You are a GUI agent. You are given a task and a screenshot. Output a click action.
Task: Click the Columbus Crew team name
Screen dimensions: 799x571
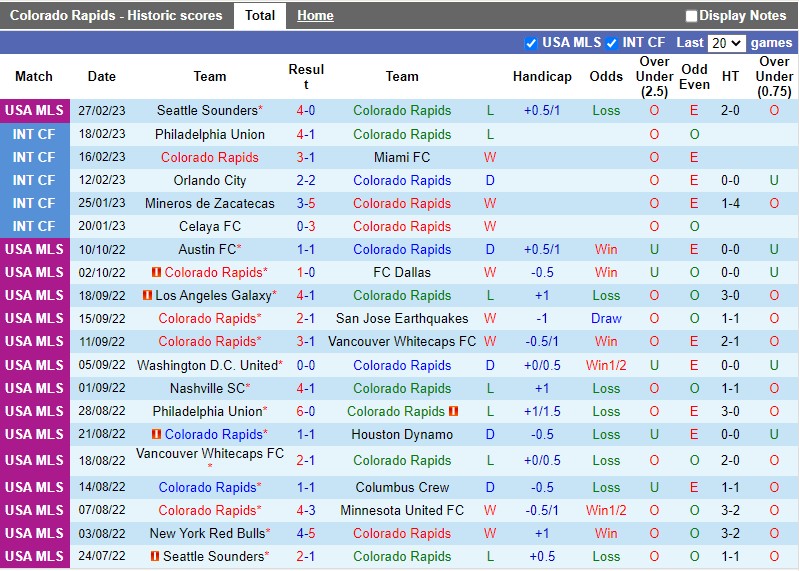(402, 487)
